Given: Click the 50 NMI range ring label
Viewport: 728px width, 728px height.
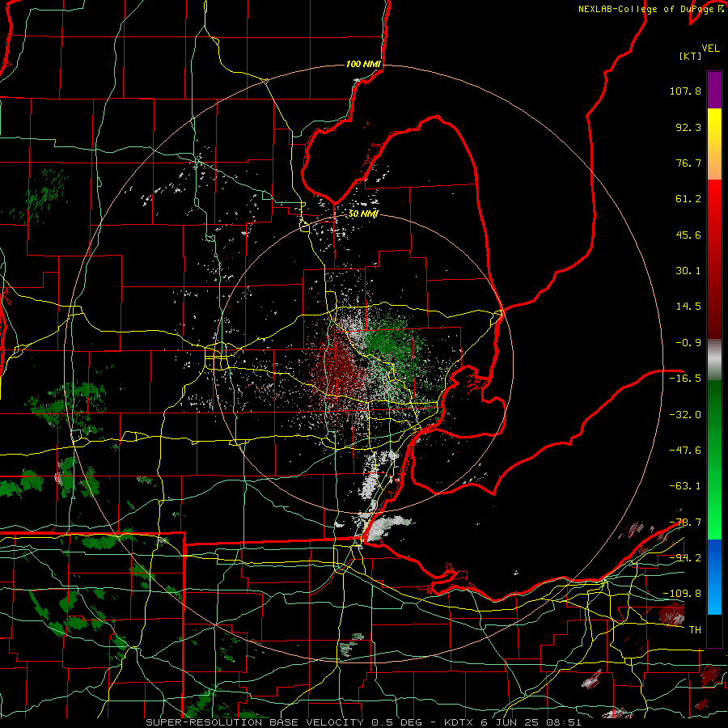Looking at the screenshot, I should tap(363, 214).
